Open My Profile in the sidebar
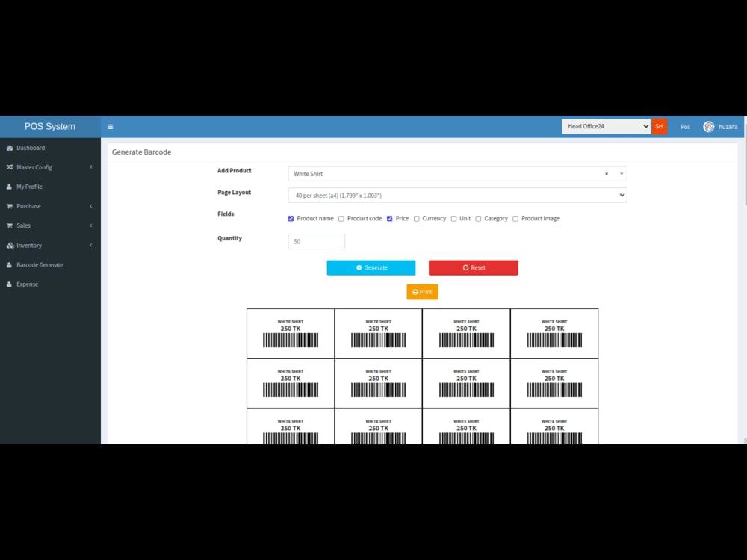Screen dimensions: 747x560 click(28, 187)
